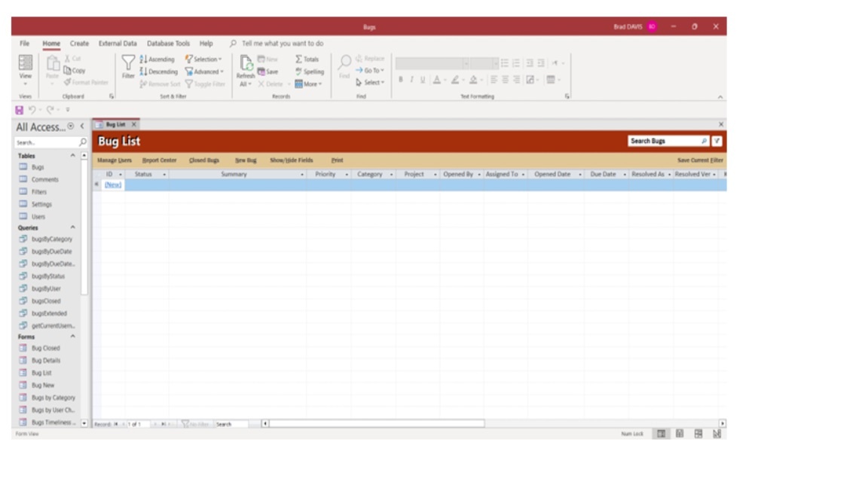Click the Go To arrow
The width and height of the screenshot is (868, 488).
[370, 70]
